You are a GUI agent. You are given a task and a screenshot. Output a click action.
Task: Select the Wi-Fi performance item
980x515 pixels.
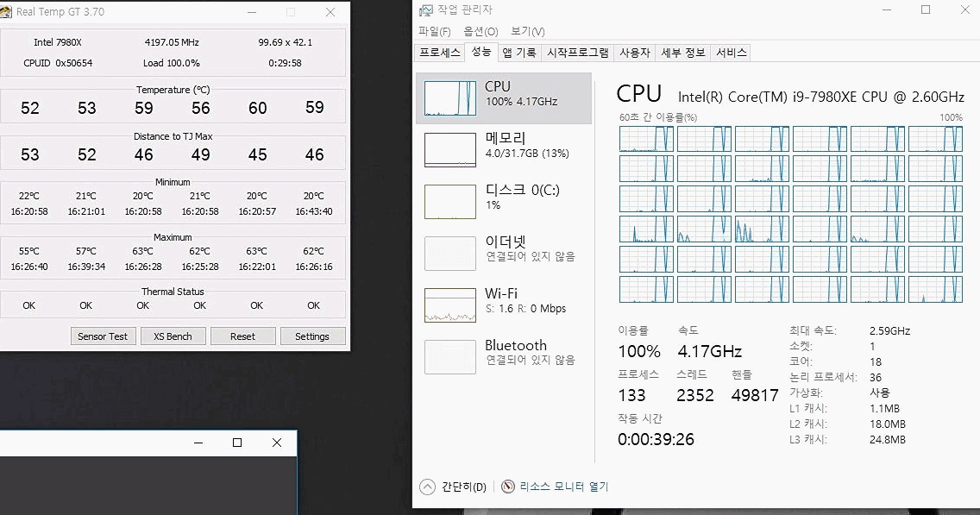[x=504, y=305]
